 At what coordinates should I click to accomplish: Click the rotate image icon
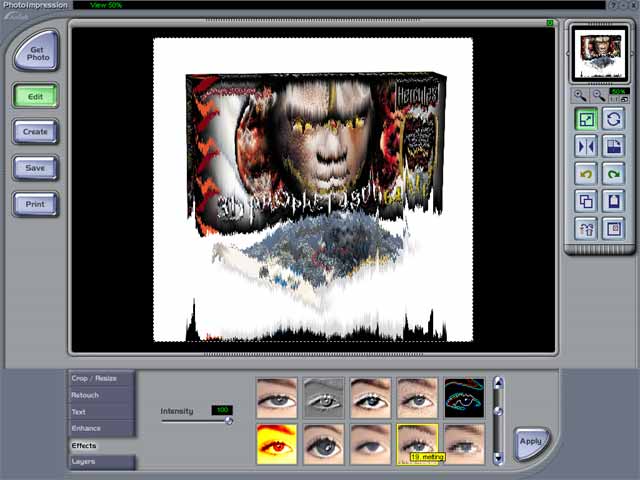coord(614,119)
